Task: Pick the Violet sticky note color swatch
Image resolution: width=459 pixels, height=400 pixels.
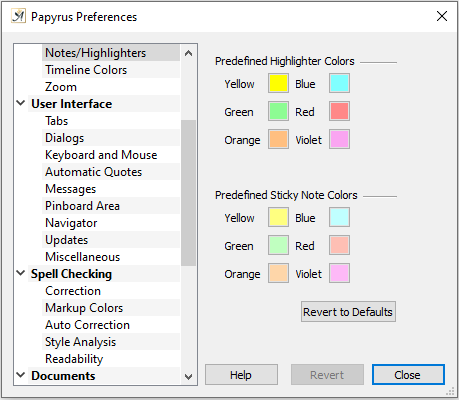Action: (339, 273)
